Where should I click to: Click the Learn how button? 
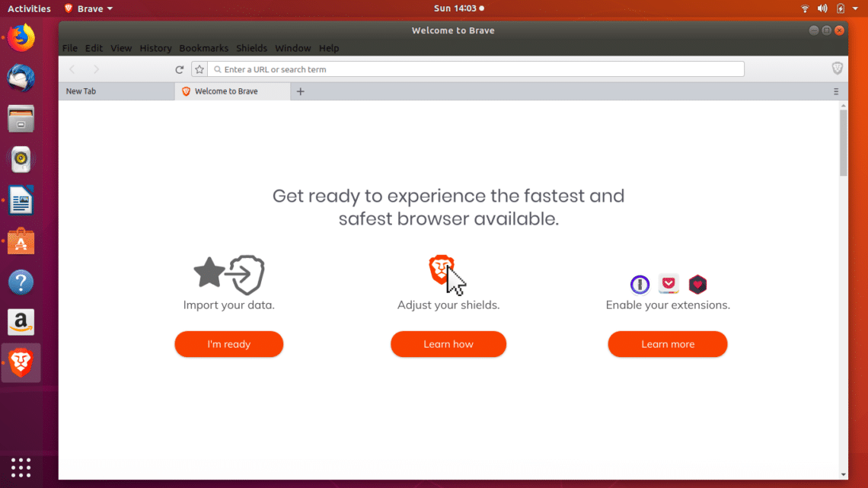(x=448, y=344)
